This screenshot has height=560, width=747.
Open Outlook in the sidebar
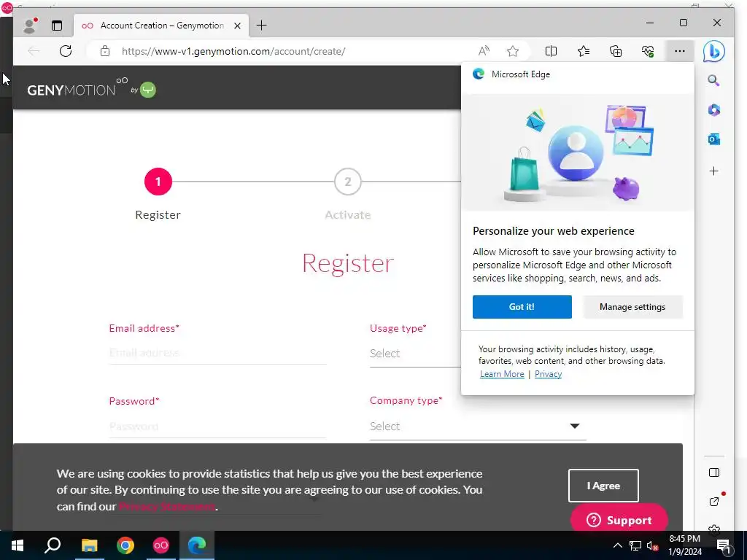click(x=713, y=139)
